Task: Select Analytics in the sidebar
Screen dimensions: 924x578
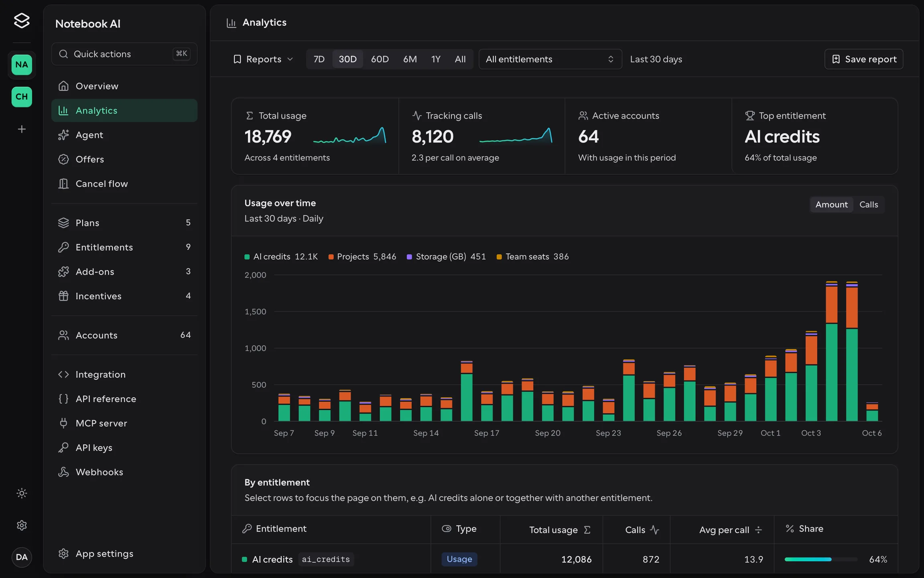Action: 124,110
